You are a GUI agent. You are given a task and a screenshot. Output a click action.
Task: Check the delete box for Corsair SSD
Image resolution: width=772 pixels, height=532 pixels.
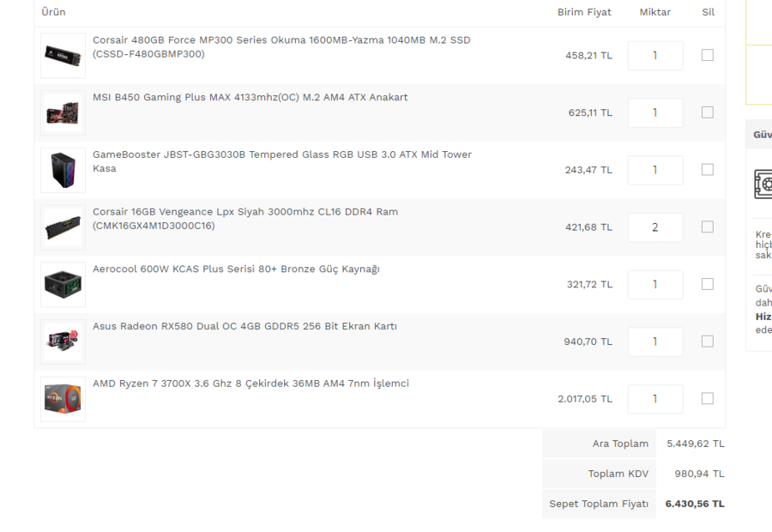(707, 55)
